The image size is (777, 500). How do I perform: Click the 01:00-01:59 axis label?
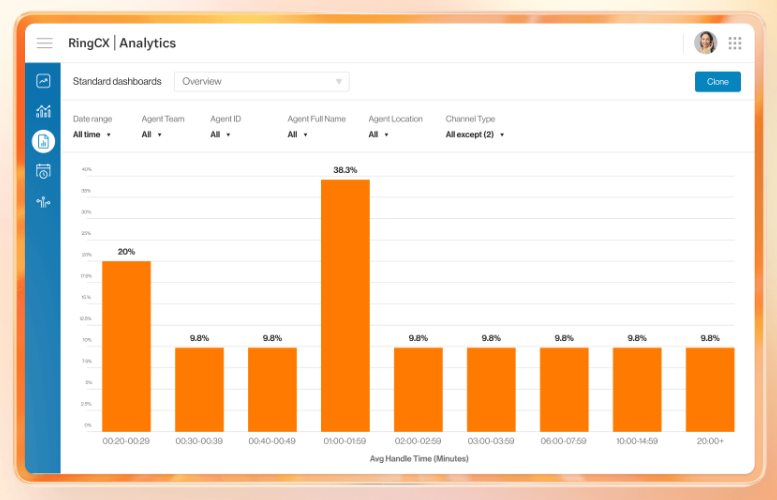tap(345, 441)
